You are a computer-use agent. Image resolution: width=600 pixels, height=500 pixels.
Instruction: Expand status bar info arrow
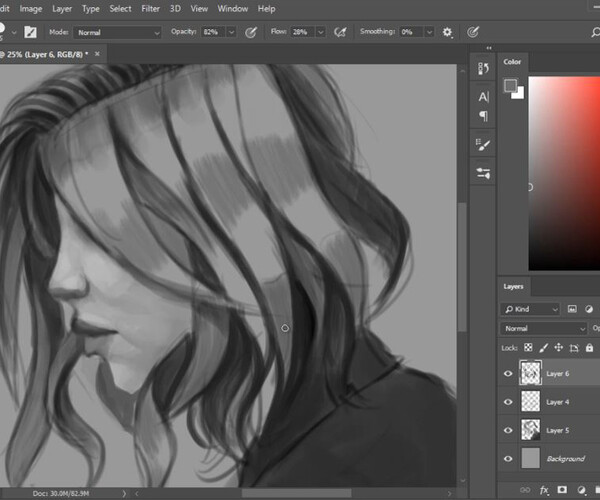pyautogui.click(x=124, y=493)
